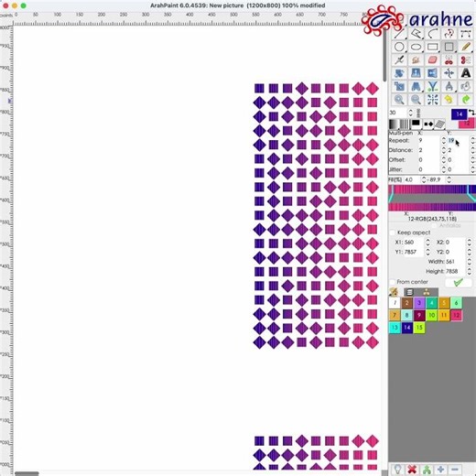Select the four-arrow move tool

pos(449,73)
